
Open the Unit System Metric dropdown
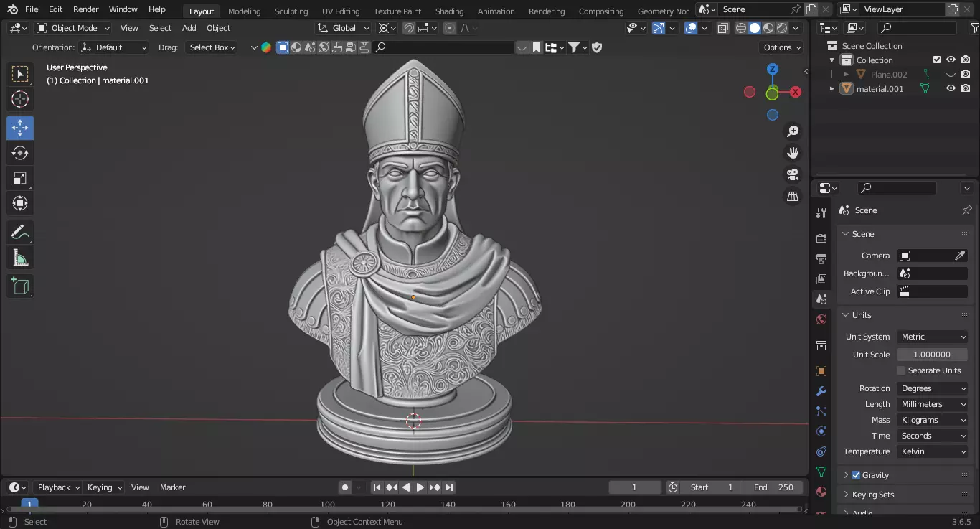pyautogui.click(x=932, y=337)
